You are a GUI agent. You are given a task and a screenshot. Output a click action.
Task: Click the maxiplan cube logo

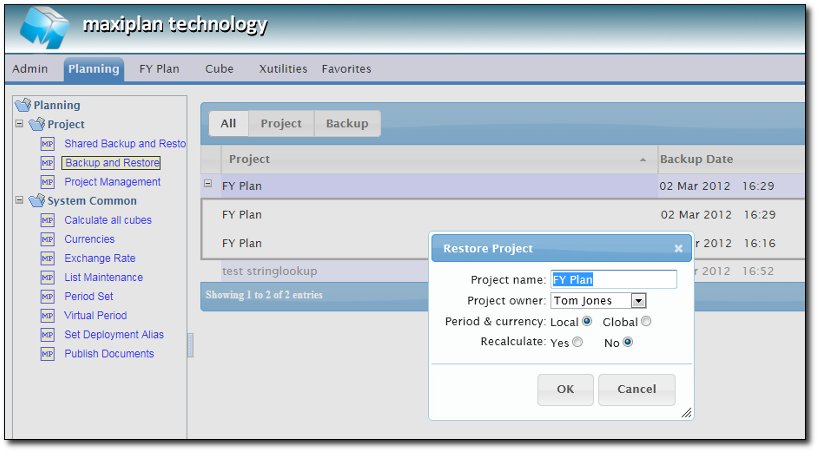tap(44, 27)
